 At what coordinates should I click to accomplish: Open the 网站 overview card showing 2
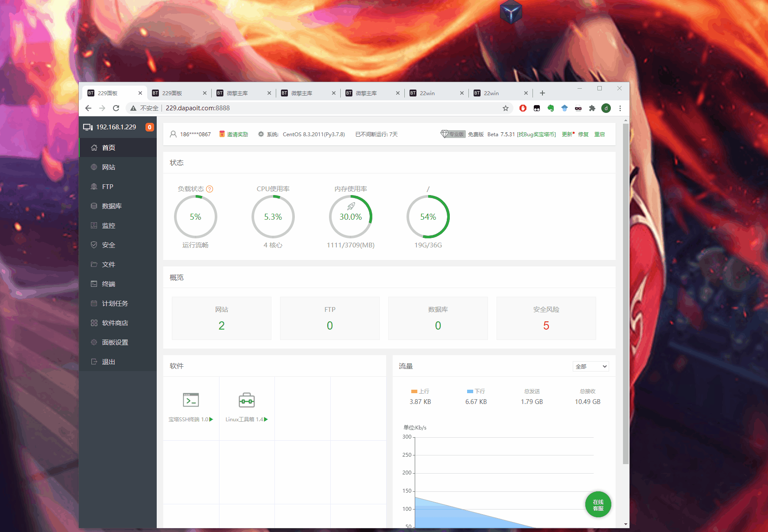point(222,318)
